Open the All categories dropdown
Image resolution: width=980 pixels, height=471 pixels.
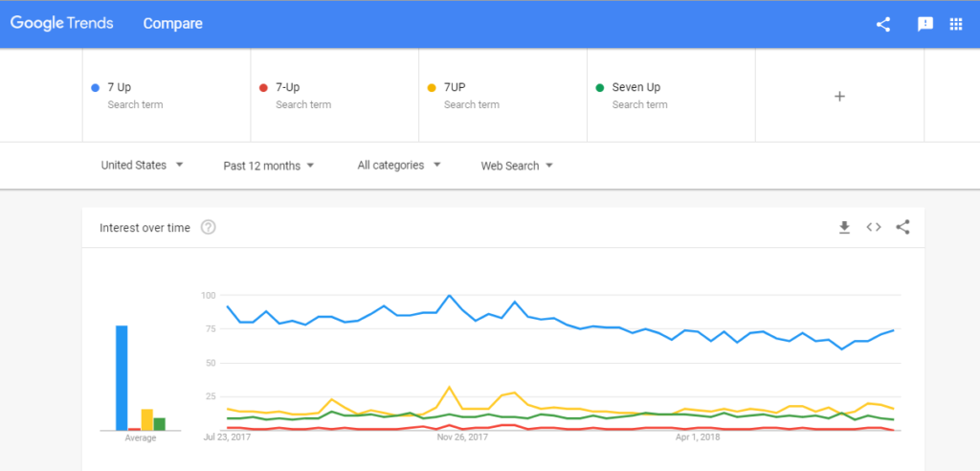398,166
